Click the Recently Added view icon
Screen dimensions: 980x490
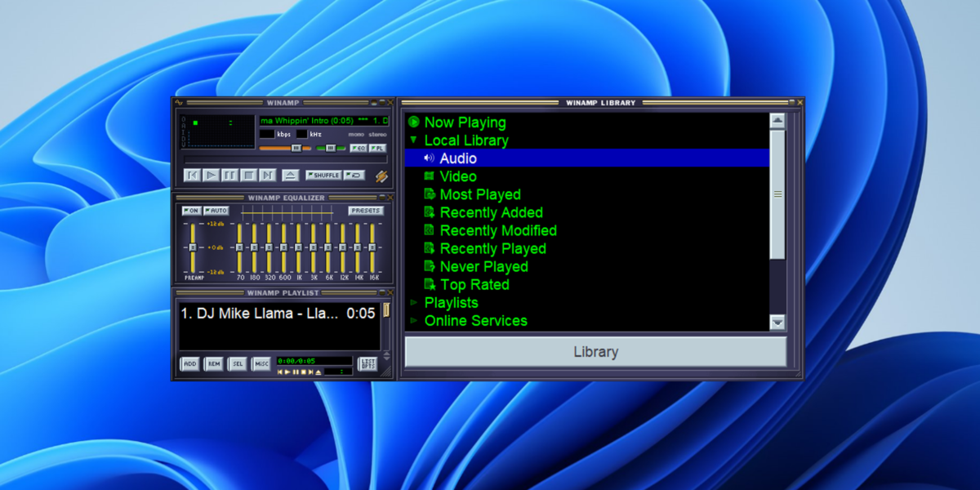(430, 212)
